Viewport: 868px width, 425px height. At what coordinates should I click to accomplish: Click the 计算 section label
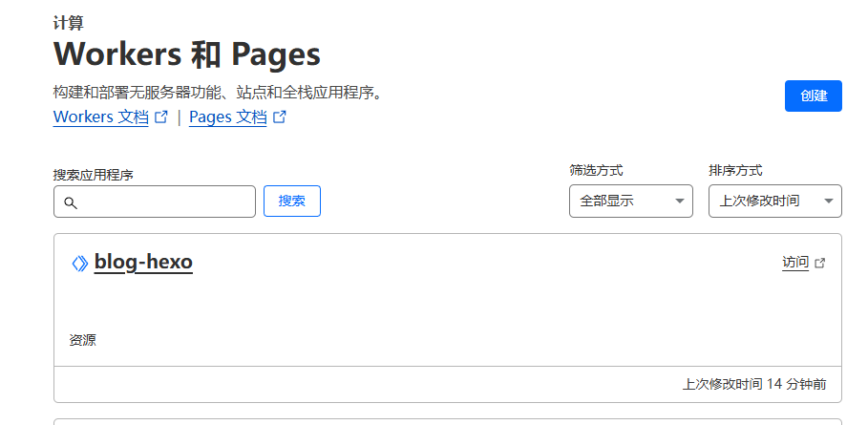[68, 24]
